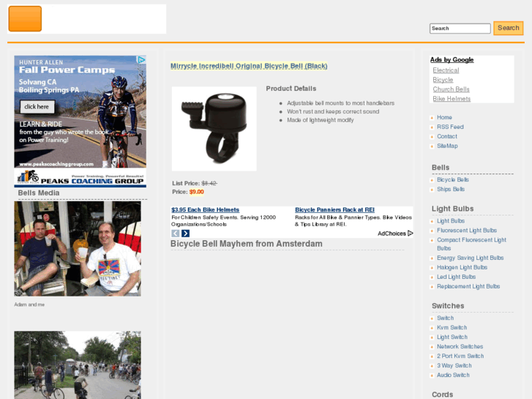Open the Bike Helmets ad link
532x399 pixels.
452,99
